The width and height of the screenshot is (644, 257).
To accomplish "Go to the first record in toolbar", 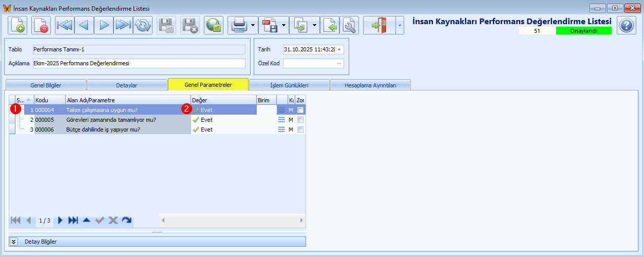I will tap(65, 25).
